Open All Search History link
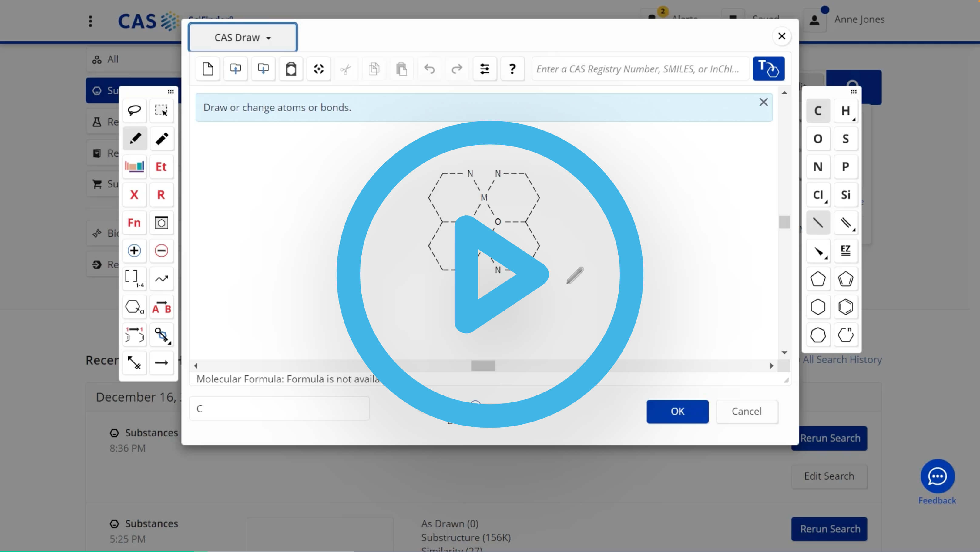Image resolution: width=980 pixels, height=552 pixels. 842,359
